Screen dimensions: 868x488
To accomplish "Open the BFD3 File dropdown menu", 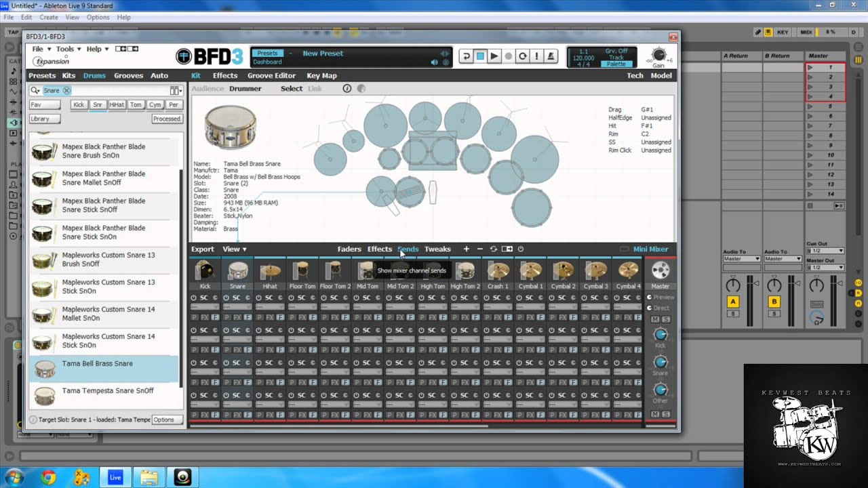I will [41, 49].
